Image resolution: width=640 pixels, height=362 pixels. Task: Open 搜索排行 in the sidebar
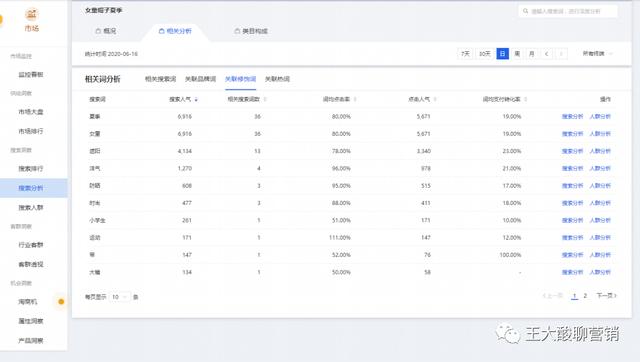pyautogui.click(x=31, y=169)
